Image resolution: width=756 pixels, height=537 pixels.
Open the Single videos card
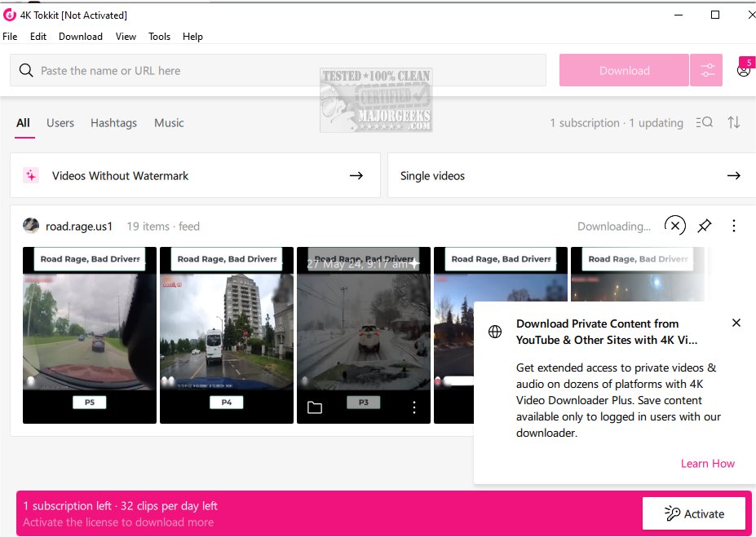(572, 175)
